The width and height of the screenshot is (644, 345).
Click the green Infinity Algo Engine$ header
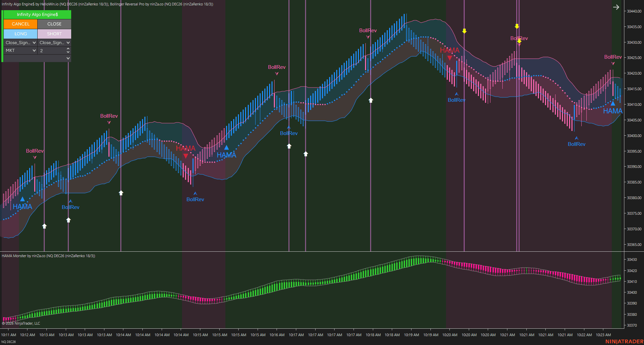click(37, 15)
